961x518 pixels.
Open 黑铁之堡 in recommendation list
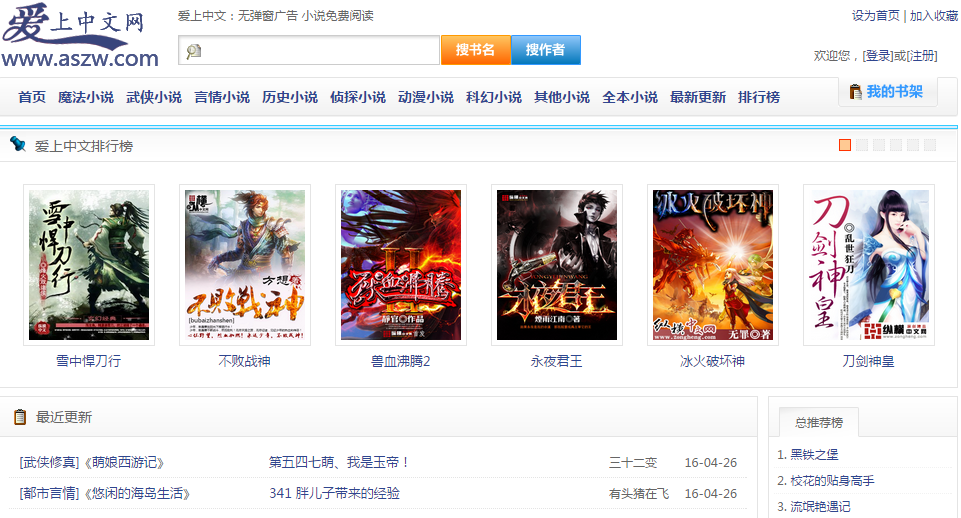tap(814, 455)
